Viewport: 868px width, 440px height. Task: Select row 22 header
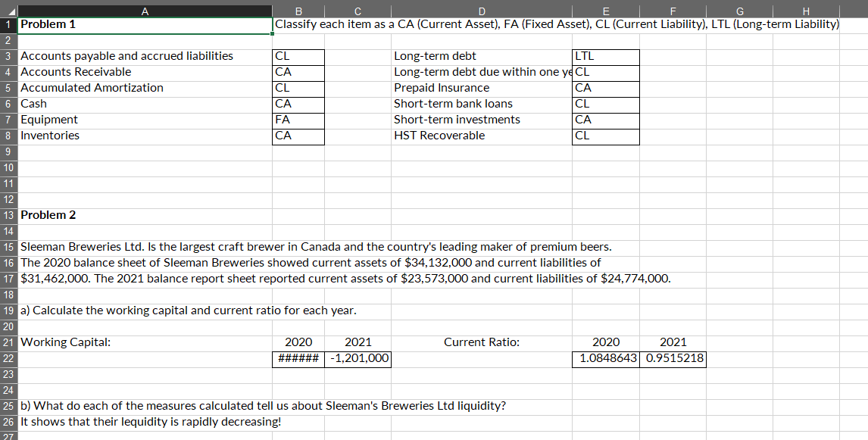pos(8,359)
